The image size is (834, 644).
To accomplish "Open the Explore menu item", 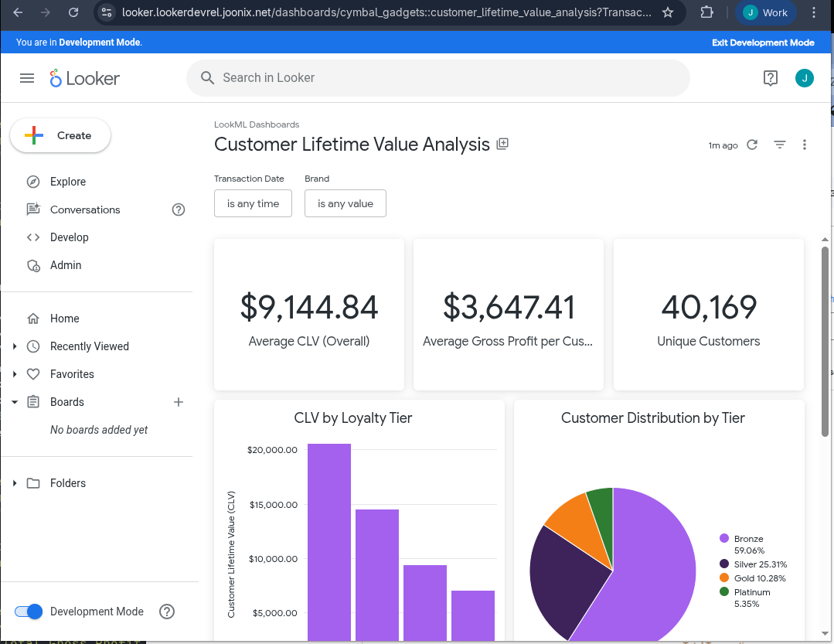I will (68, 182).
